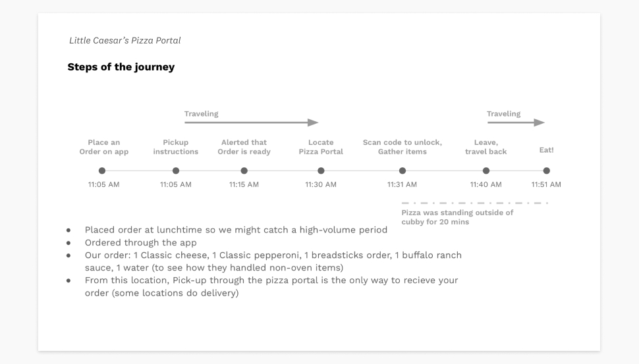The height and width of the screenshot is (364, 639).
Task: Select the timeline marker at 11:40 AM
Action: pyautogui.click(x=486, y=170)
